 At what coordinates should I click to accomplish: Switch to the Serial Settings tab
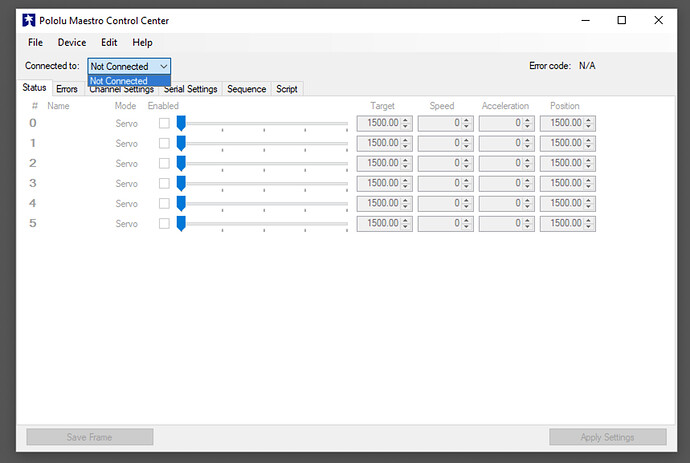click(x=190, y=89)
